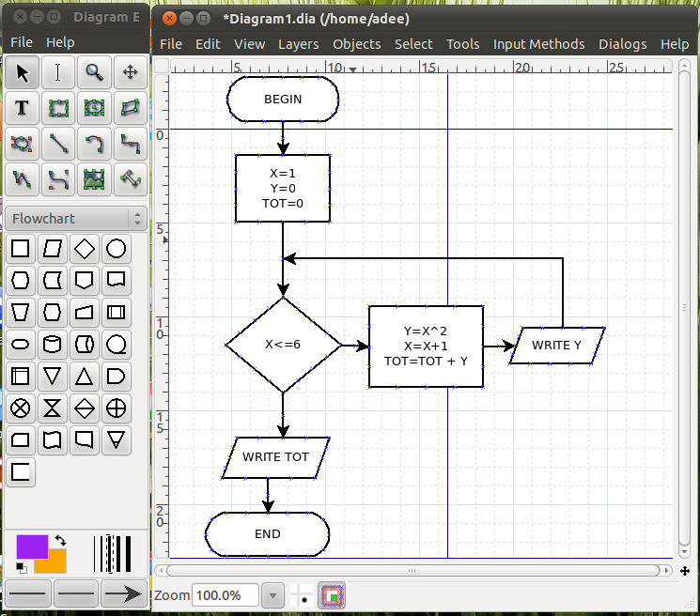Viewport: 700px width, 616px height.
Task: Open the Objects menu
Action: (357, 44)
